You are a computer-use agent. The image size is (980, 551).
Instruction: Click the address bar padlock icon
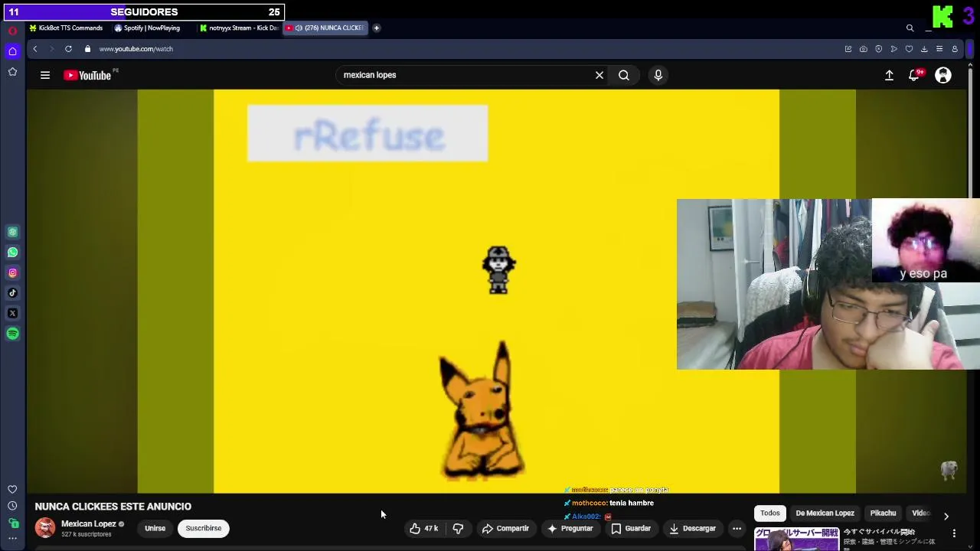click(x=87, y=49)
